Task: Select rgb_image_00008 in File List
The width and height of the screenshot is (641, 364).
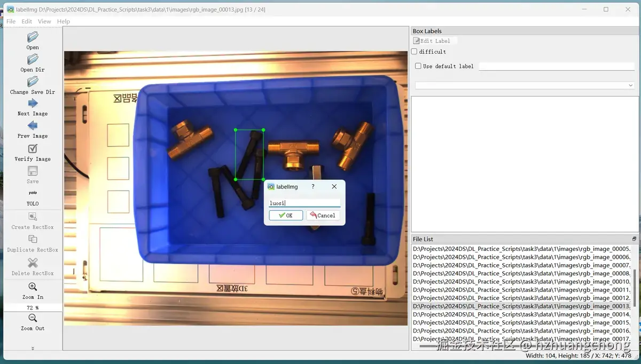Action: (521, 273)
